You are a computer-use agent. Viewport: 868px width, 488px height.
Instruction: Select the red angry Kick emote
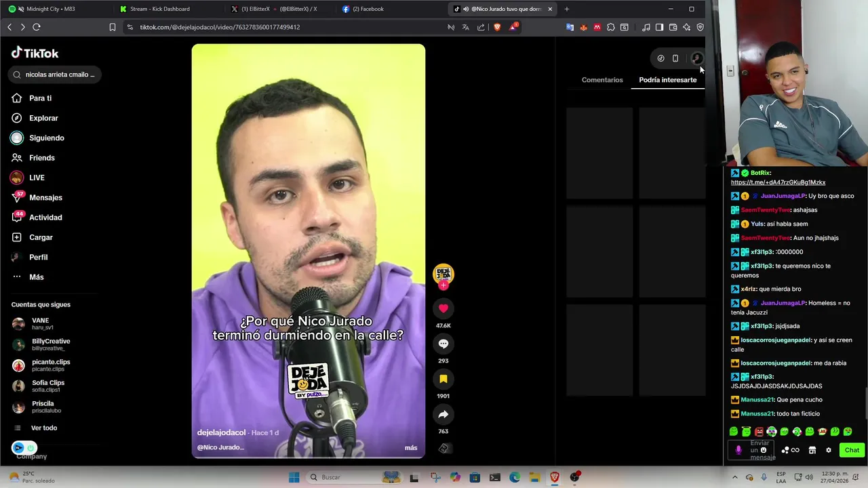pyautogui.click(x=759, y=431)
